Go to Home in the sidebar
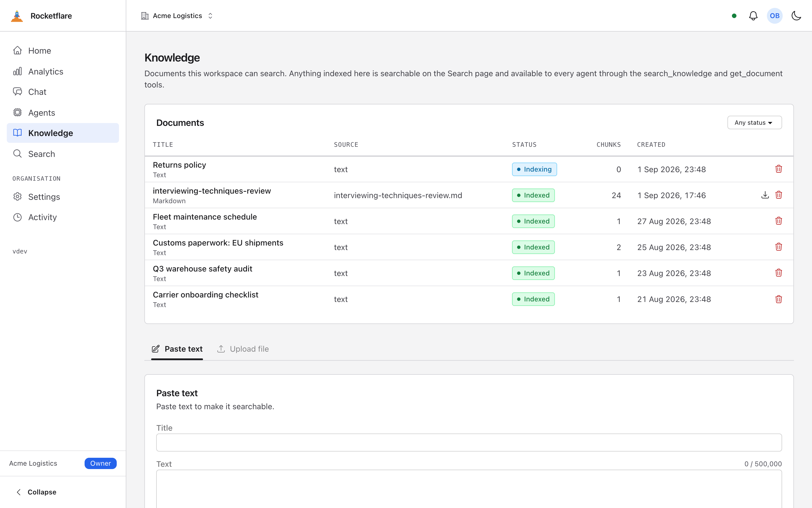 point(63,51)
